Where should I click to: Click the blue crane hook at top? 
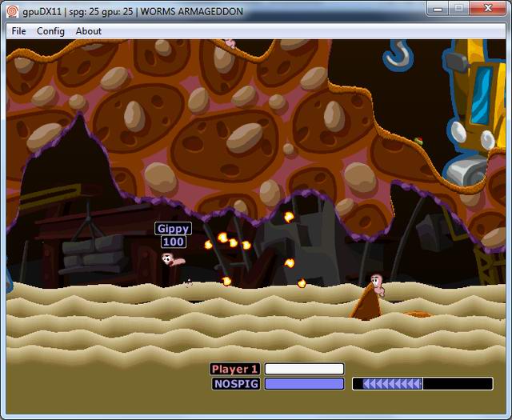398,54
